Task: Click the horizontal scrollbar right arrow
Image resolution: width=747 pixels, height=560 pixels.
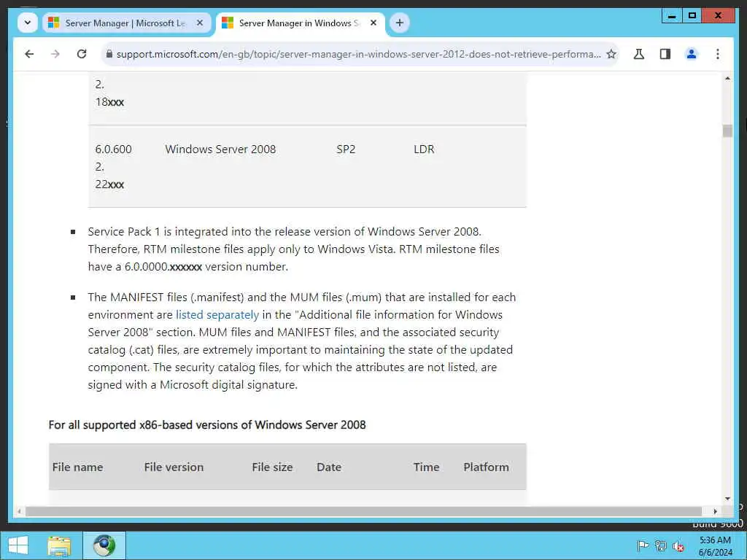Action: click(x=715, y=511)
